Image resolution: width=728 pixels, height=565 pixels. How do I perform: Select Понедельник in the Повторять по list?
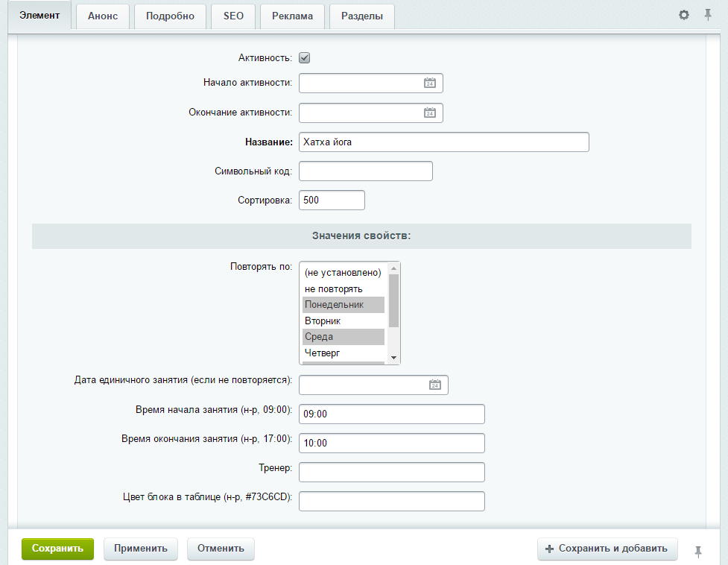pyautogui.click(x=344, y=305)
